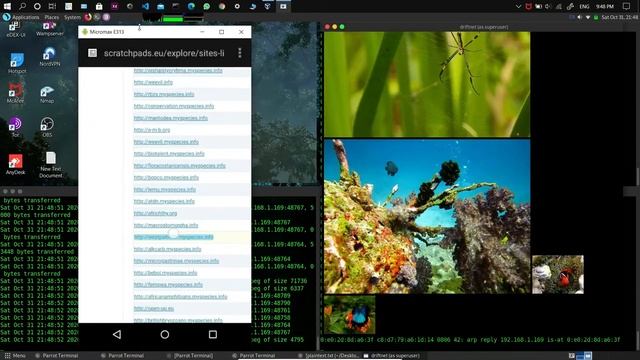Open the macrostomorpha.info link
640x360 pixels.
[166, 225]
